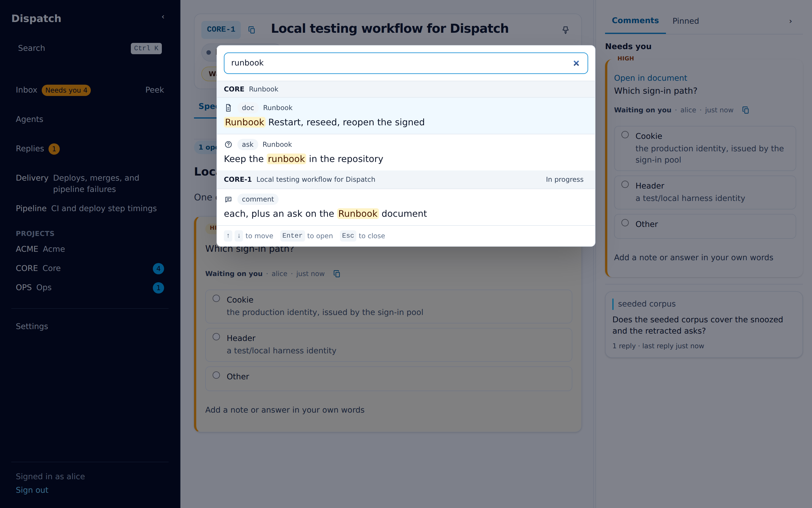
Task: Open Replies in the sidebar
Action: [x=30, y=148]
